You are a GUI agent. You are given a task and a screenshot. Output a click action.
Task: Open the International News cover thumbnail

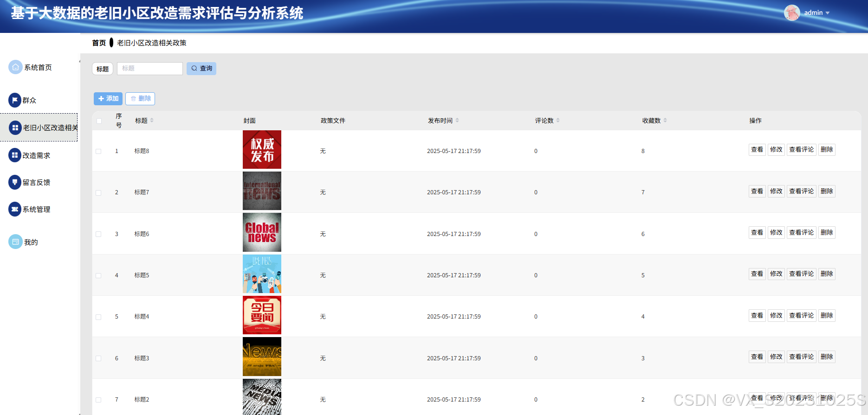pyautogui.click(x=262, y=191)
